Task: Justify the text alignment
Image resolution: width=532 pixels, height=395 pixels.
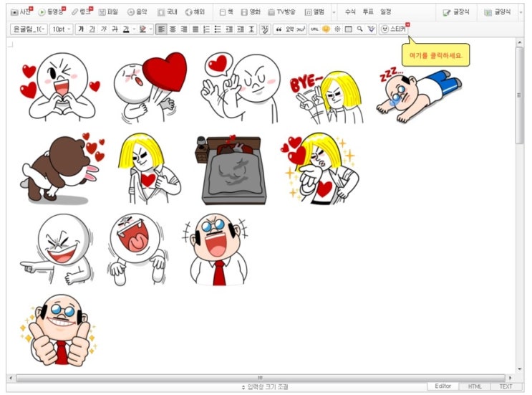Action: coord(195,29)
